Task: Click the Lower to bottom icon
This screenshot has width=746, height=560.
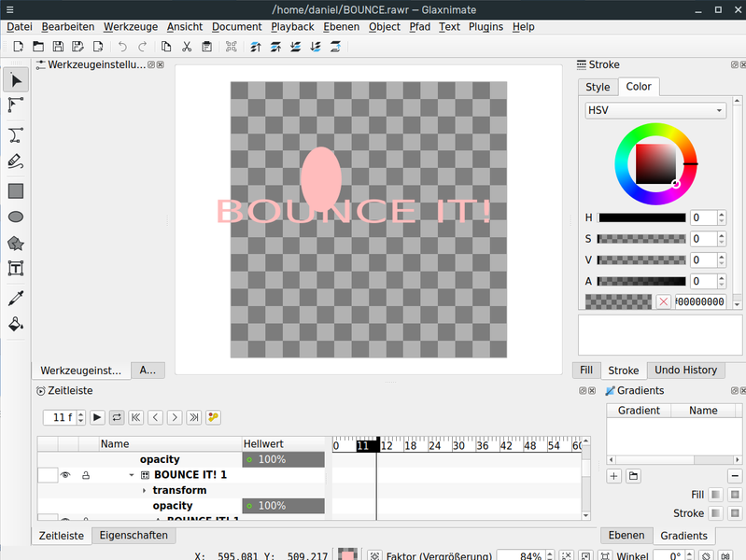Action: 316,47
